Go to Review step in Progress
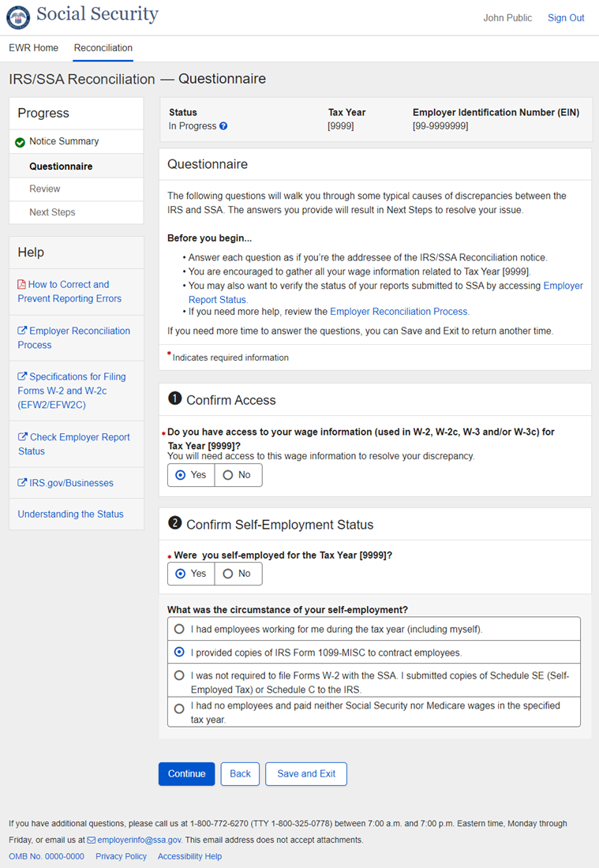Image resolution: width=599 pixels, height=868 pixels. [x=45, y=189]
